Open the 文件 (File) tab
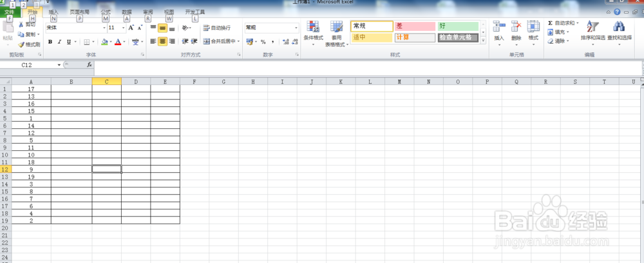 10,12
